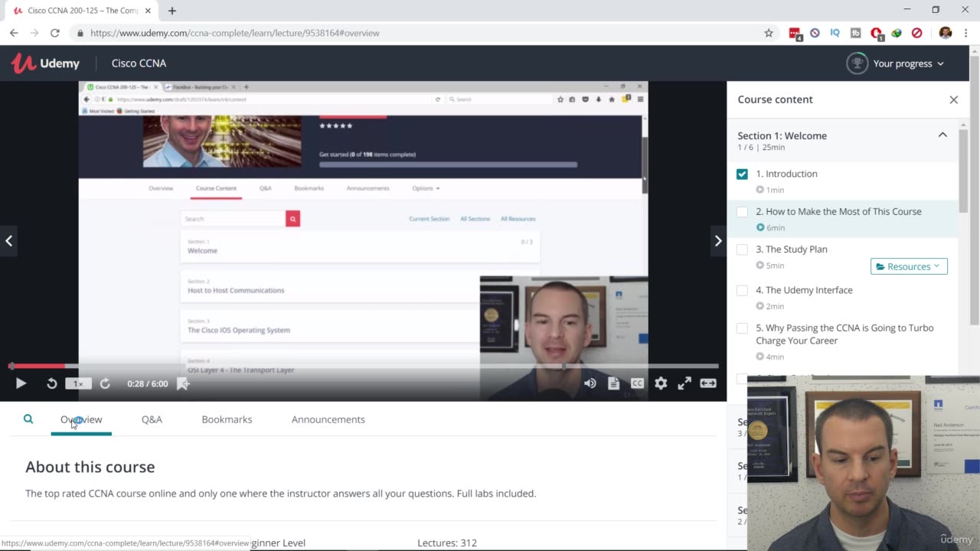This screenshot has height=551, width=980.
Task: Switch to the Bookmarks tab
Action: pyautogui.click(x=227, y=419)
